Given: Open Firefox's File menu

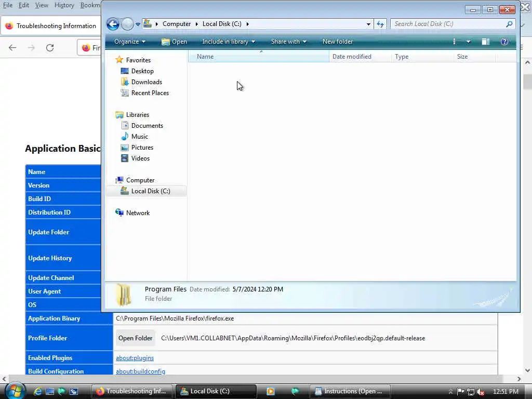Looking at the screenshot, I should (7, 5).
